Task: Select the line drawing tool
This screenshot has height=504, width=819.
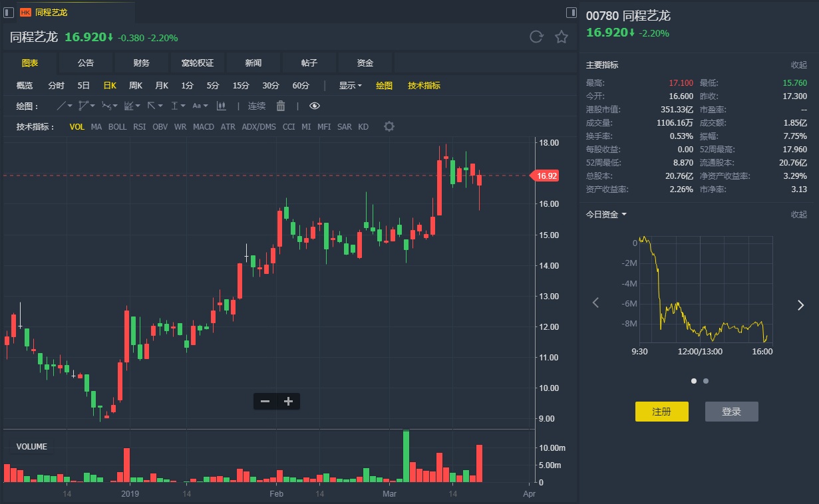Action: pos(61,106)
